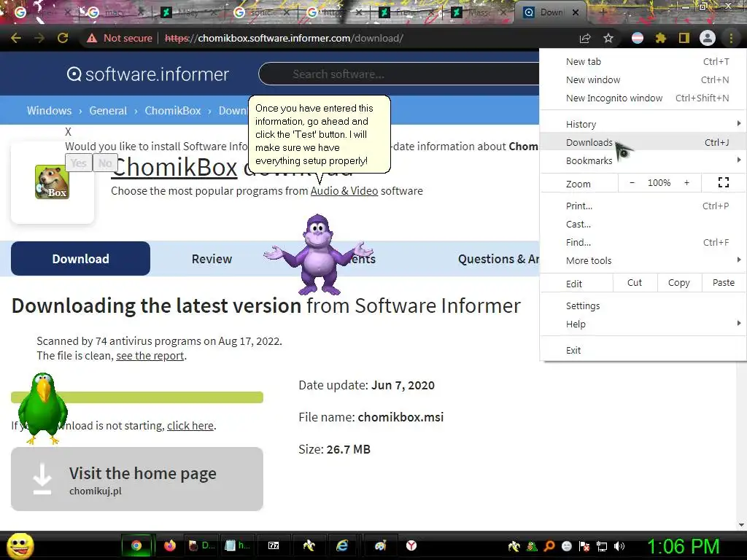This screenshot has height=560, width=747.
Task: Open the 'D...' taskbar item
Action: pyautogui.click(x=201, y=545)
